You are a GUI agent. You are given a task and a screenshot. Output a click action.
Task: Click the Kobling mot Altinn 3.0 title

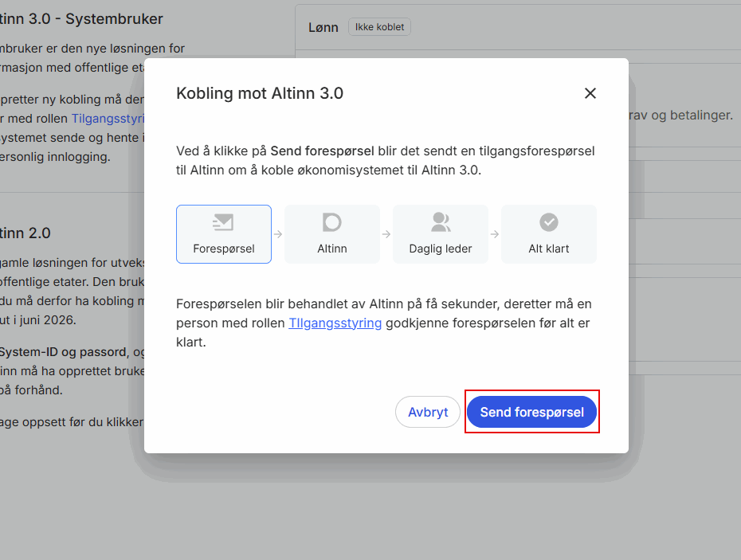pyautogui.click(x=259, y=93)
